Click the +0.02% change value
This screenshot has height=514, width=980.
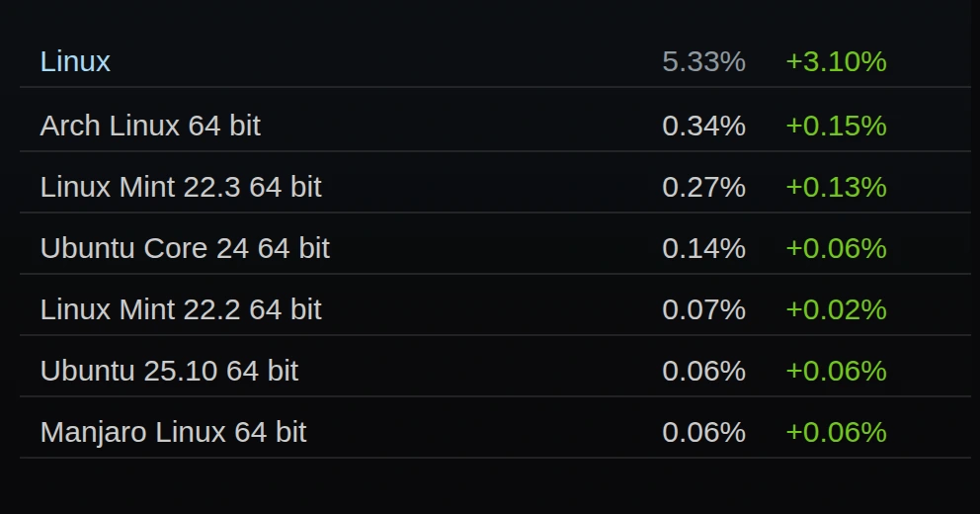(836, 309)
